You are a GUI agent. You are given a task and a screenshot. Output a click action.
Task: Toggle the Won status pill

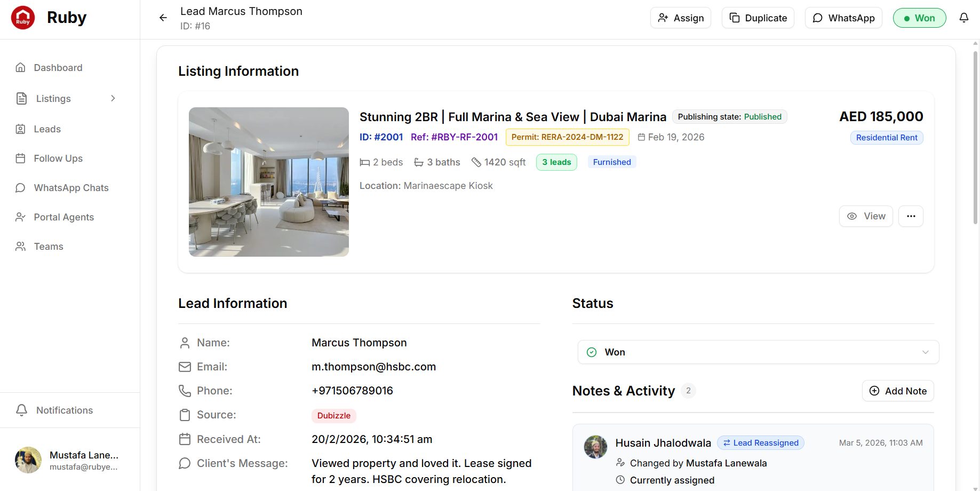pos(919,18)
